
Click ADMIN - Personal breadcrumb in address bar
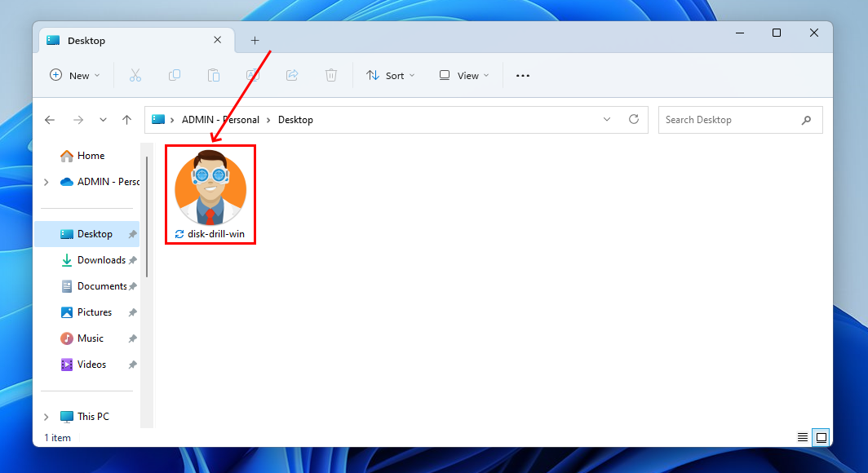(x=220, y=120)
